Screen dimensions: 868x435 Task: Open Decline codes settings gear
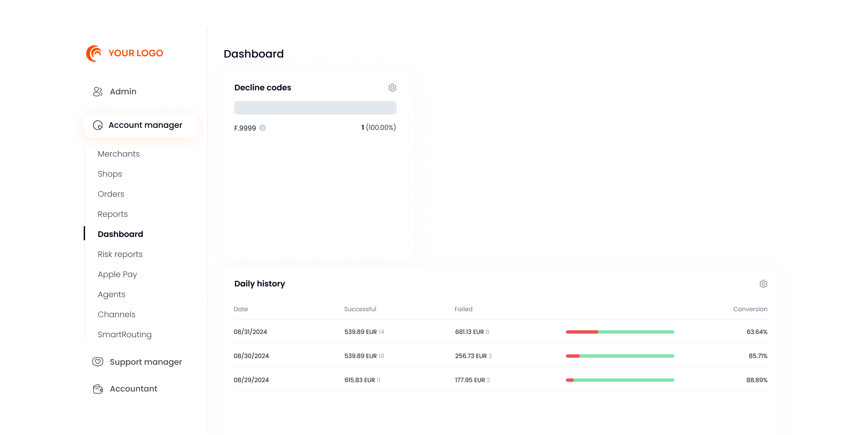point(392,88)
